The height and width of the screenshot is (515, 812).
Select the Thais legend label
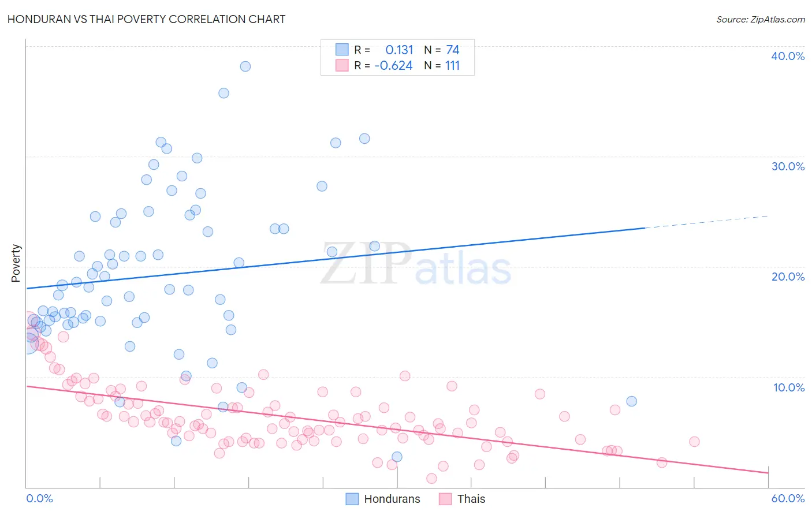(471, 499)
